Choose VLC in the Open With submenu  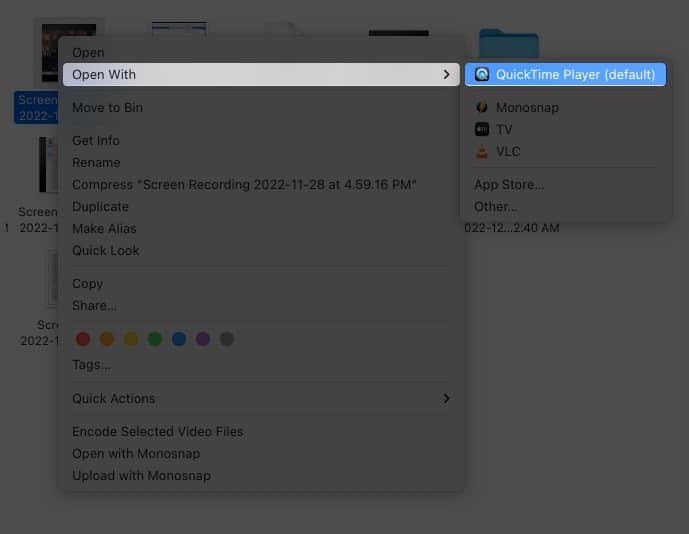tap(565, 152)
